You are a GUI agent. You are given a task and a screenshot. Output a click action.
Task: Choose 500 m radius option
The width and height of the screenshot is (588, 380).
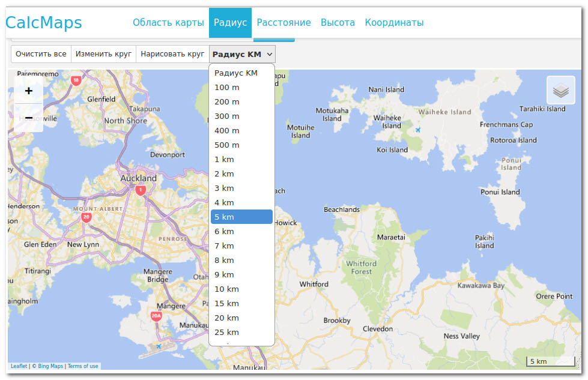pyautogui.click(x=241, y=145)
